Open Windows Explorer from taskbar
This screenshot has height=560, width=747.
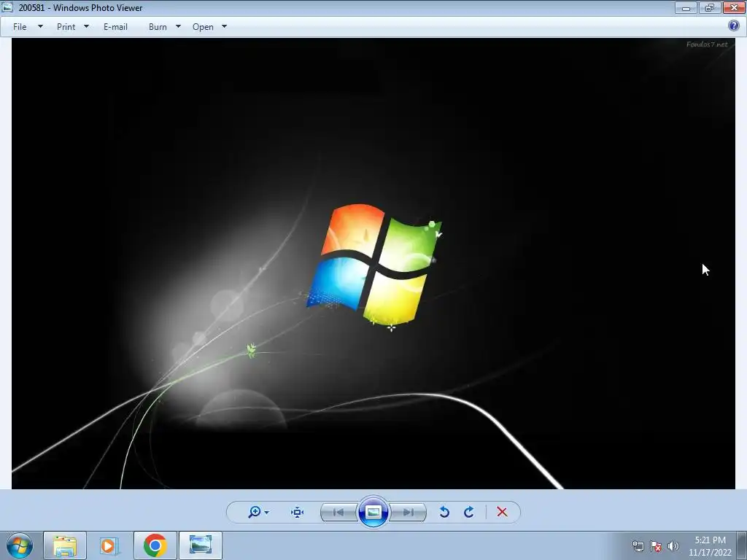pos(65,545)
